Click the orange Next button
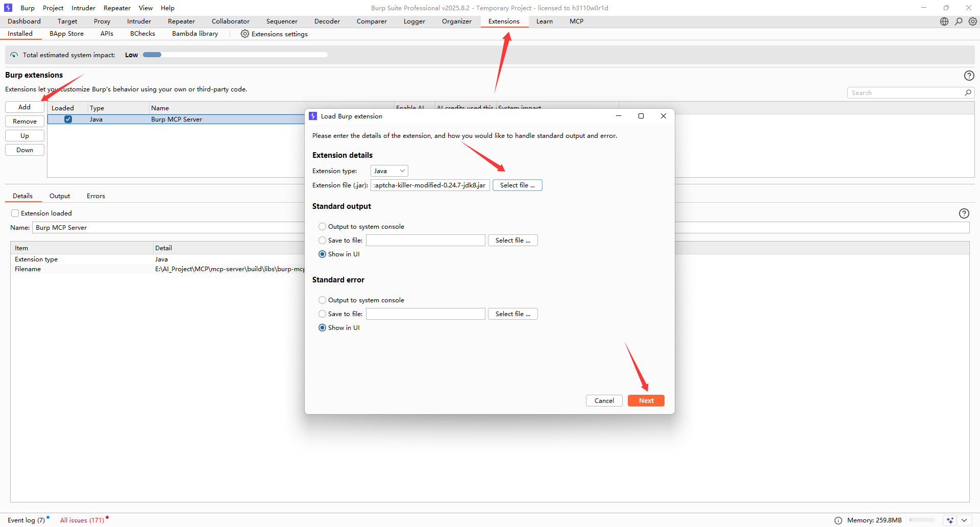 (x=646, y=401)
